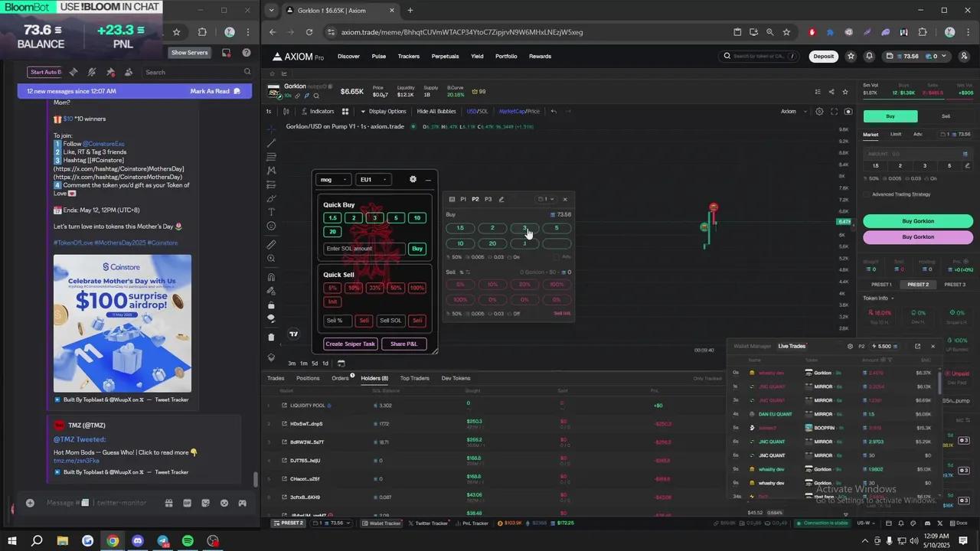The width and height of the screenshot is (980, 551).
Task: Select the emoji icon tool in chart sidebar
Action: tap(271, 226)
